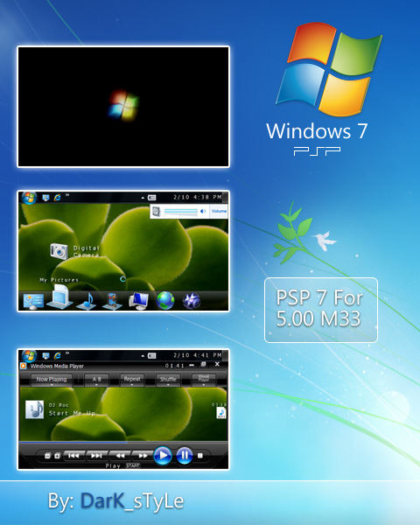
Task: Pause playback with the blue Pause button
Action: pyautogui.click(x=185, y=456)
